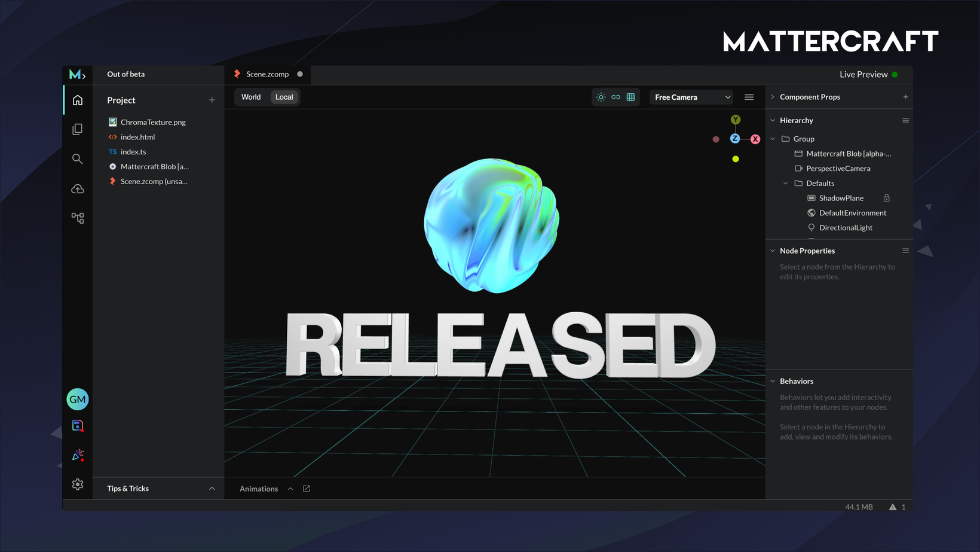Switch to Local transform space
Image resolution: width=980 pixels, height=552 pixels.
[284, 97]
